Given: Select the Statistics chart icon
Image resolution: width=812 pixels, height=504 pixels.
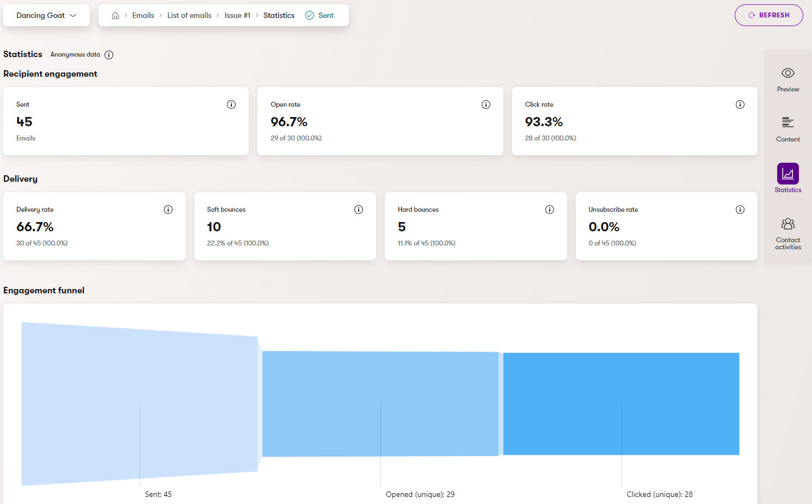Looking at the screenshot, I should 788,174.
